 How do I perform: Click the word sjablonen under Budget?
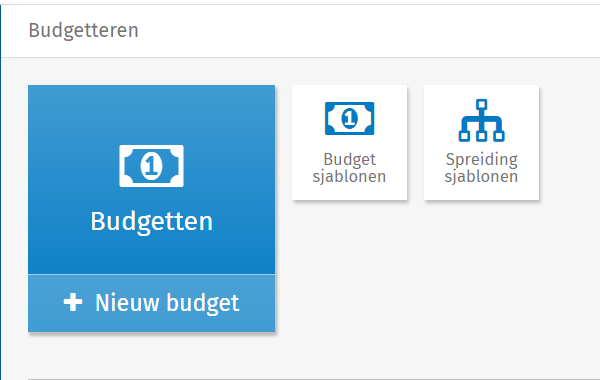point(349,177)
